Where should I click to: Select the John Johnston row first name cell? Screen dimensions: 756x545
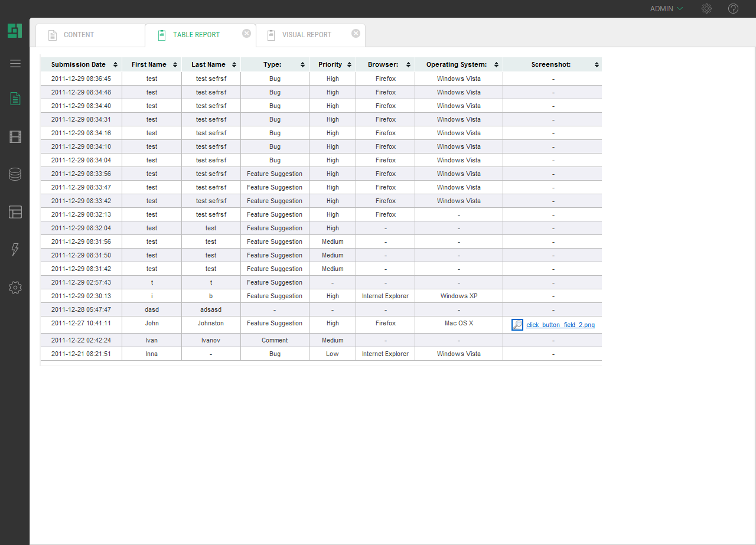[x=152, y=324]
